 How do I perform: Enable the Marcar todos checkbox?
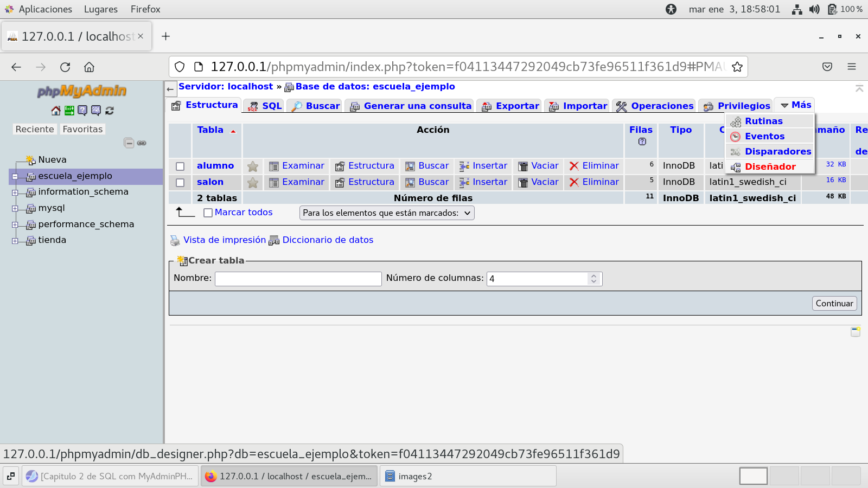(208, 213)
